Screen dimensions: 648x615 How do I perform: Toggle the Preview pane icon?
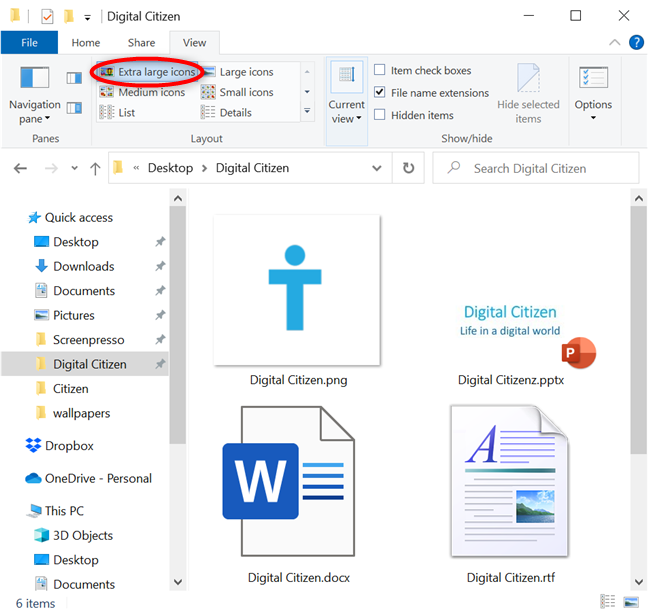pos(74,78)
